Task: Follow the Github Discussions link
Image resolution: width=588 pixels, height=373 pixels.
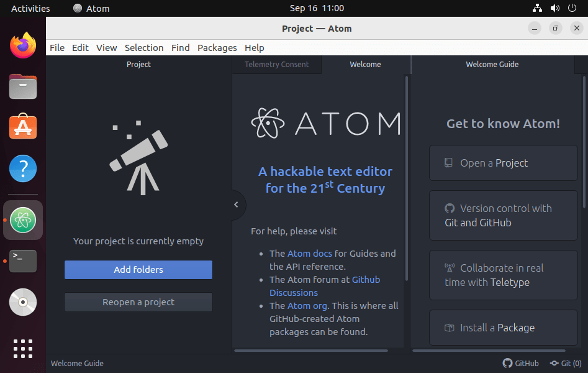Action: 366,279
